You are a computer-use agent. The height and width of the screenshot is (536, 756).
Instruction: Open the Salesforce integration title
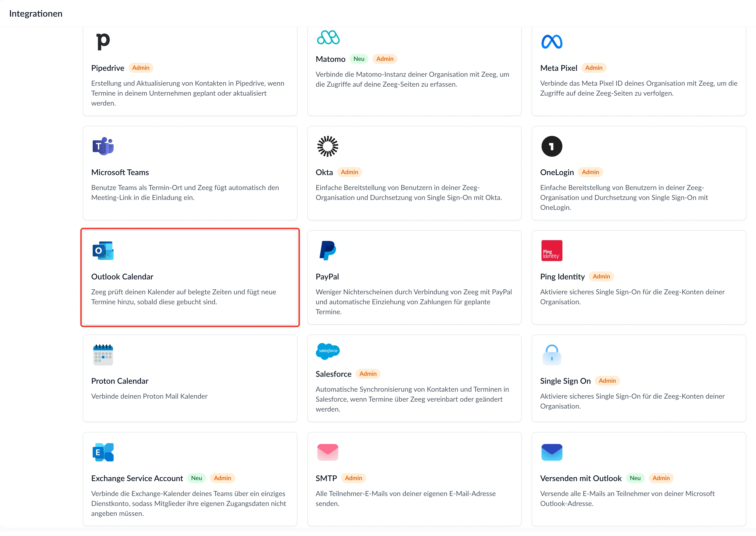(333, 374)
